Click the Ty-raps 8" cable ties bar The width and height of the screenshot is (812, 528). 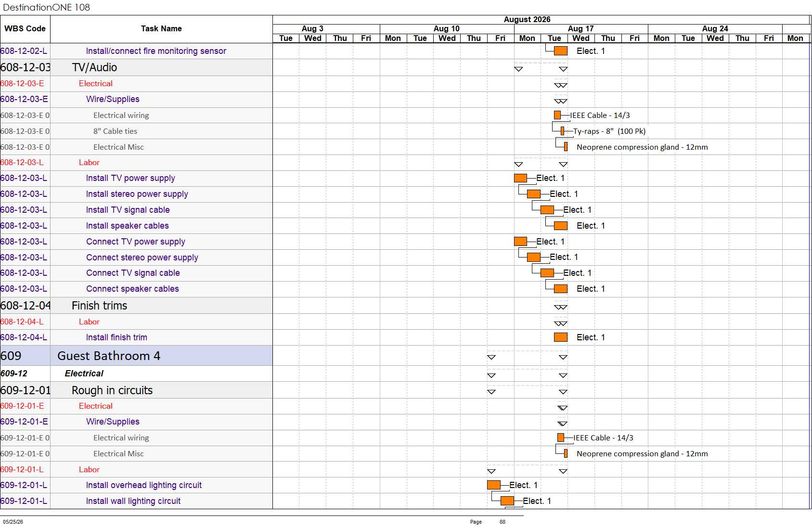point(562,131)
